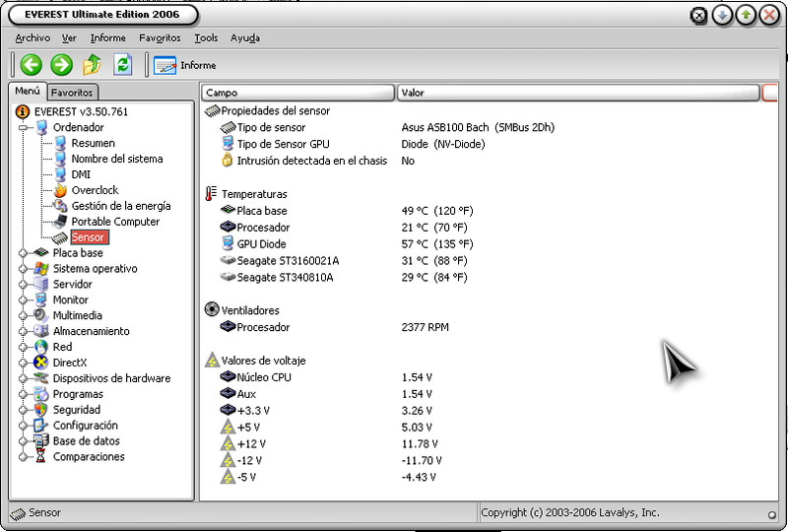Select the Seagate ST340810A temperature row
This screenshot has width=788, height=532.
pyautogui.click(x=344, y=278)
